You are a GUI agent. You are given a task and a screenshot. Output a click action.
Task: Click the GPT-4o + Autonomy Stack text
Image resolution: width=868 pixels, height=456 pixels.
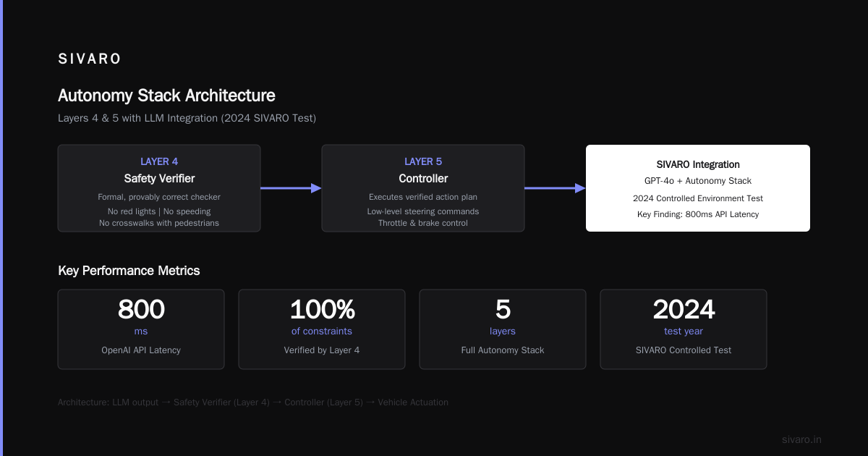coord(698,181)
